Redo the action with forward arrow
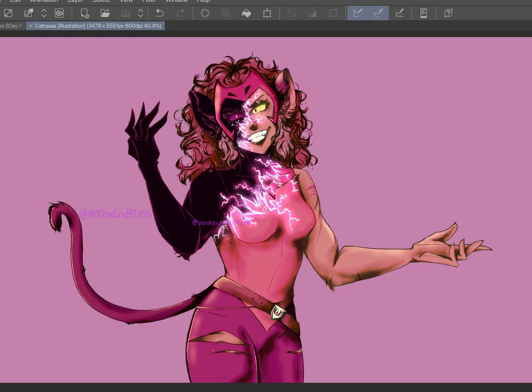The height and width of the screenshot is (392, 532). click(x=180, y=13)
